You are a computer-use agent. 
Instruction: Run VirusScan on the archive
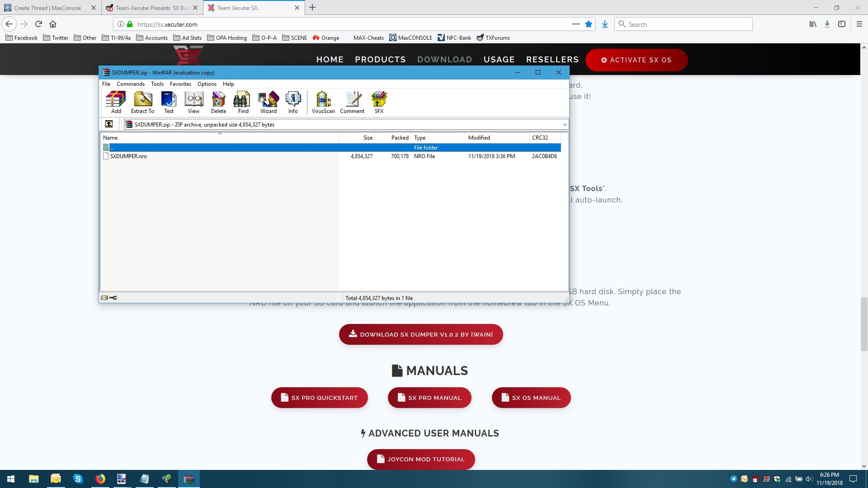tap(323, 102)
